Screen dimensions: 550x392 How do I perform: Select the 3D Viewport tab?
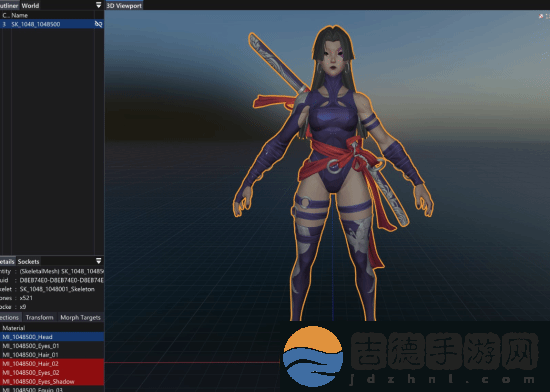pyautogui.click(x=124, y=6)
